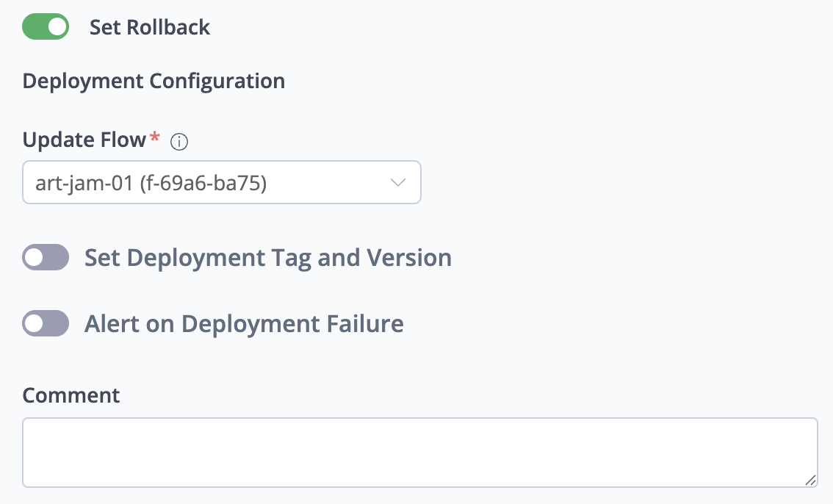Click the knob of Deployment Tag and Version switch
Viewport: 833px width, 504px height.
pyautogui.click(x=35, y=258)
